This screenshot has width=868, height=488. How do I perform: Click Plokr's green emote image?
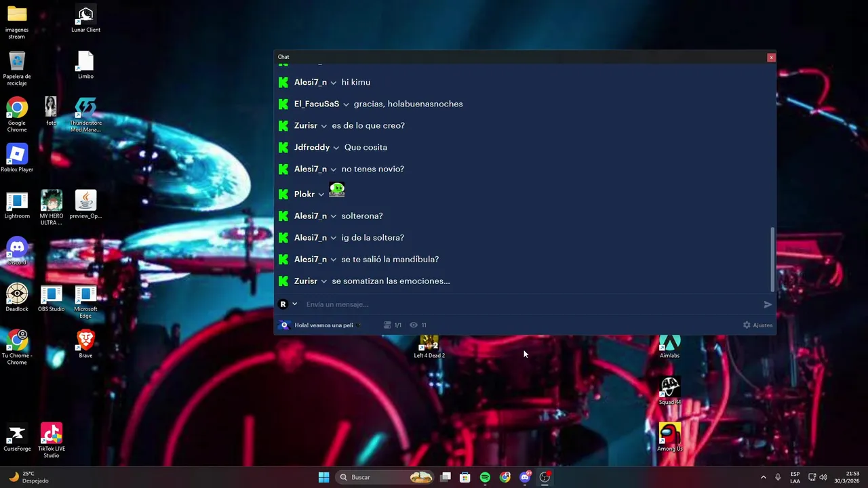(x=337, y=190)
